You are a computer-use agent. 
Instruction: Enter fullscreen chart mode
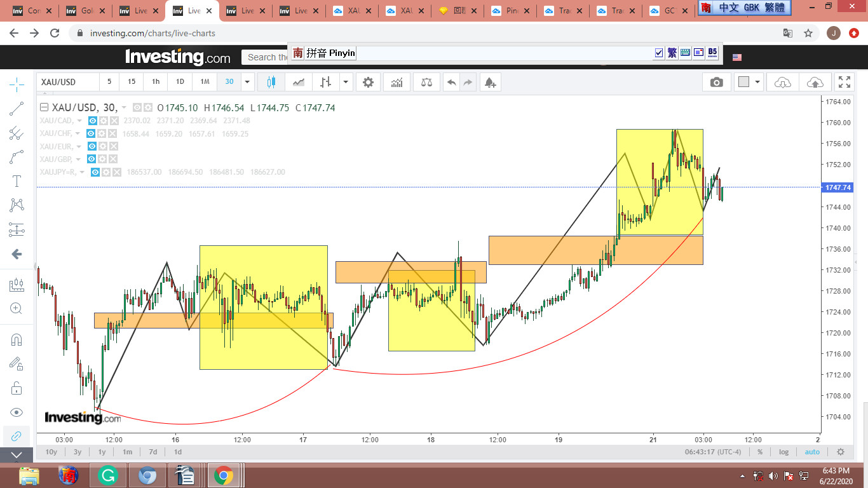(844, 82)
